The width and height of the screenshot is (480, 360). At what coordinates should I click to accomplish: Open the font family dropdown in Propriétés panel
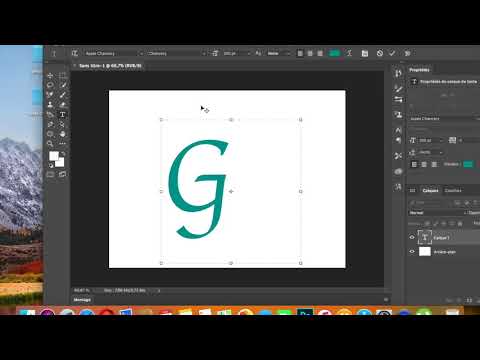coord(444,119)
